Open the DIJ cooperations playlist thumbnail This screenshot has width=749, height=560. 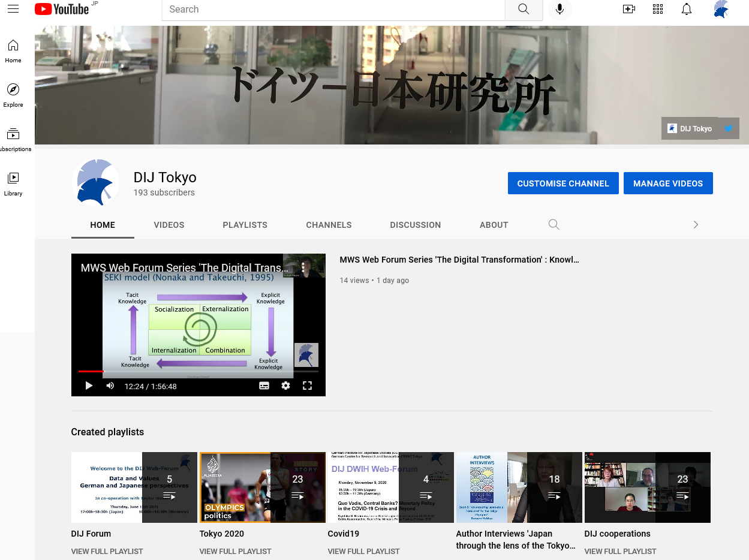[x=648, y=487]
